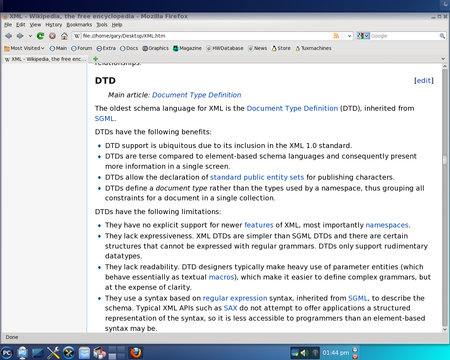Open the Help menu
450x360 pixels.
tap(117, 25)
